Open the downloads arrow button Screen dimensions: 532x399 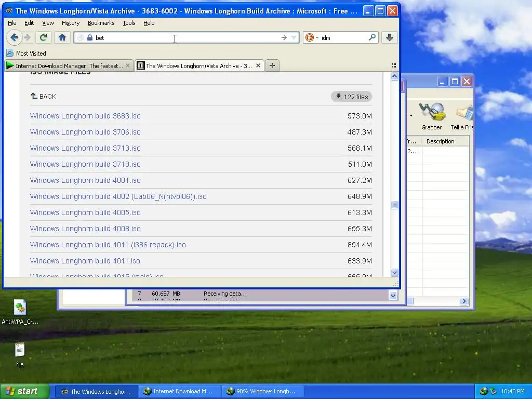[x=390, y=37]
